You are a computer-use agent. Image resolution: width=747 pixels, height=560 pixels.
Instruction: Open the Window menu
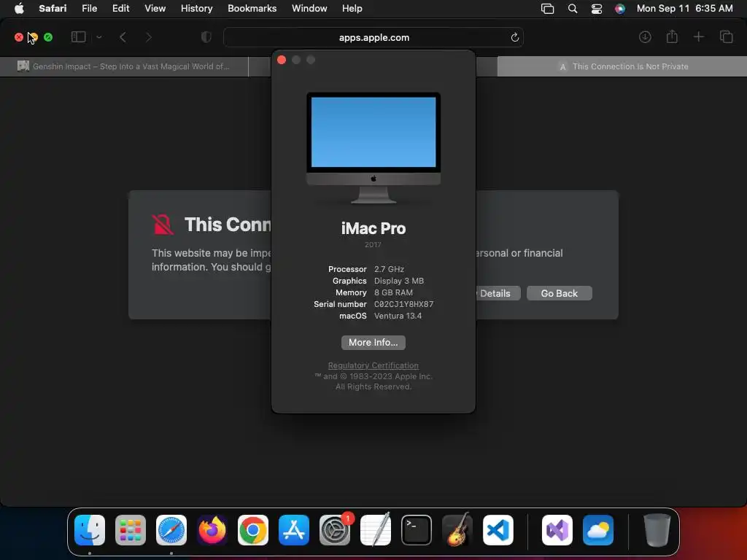[309, 9]
